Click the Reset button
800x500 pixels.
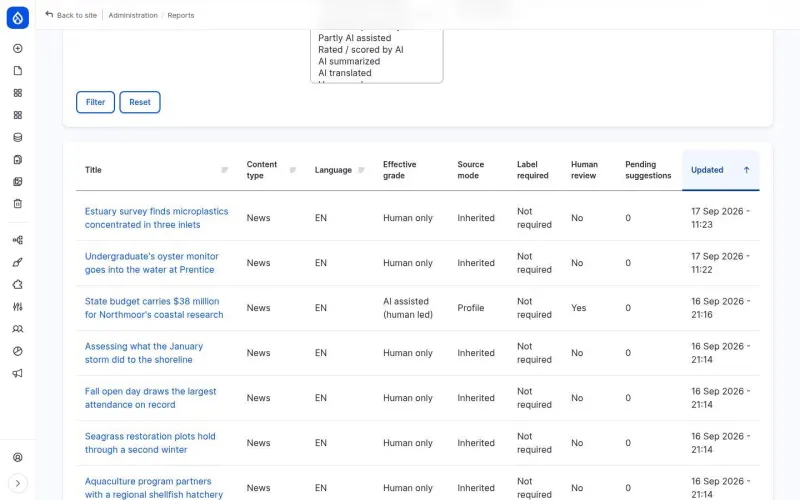pos(140,102)
